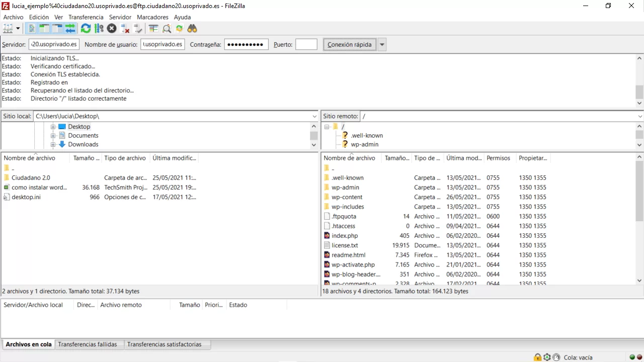Open the Edición menu
The height and width of the screenshot is (362, 644).
click(39, 17)
